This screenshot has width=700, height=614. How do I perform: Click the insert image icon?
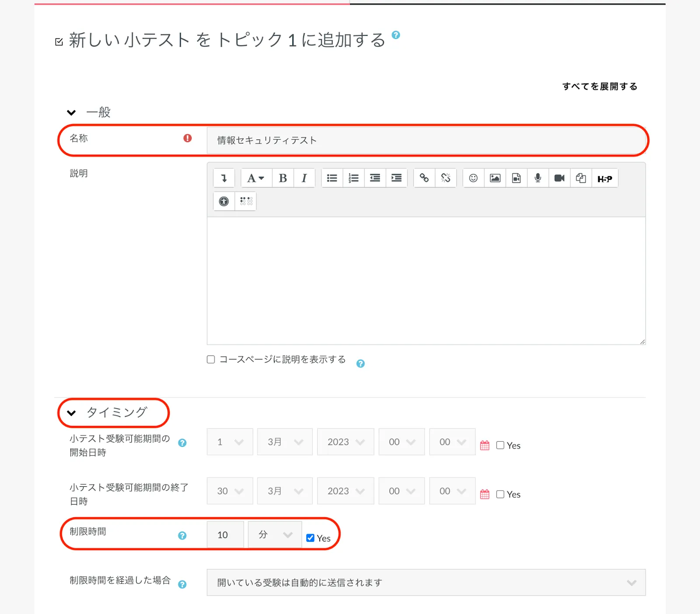[x=495, y=178]
